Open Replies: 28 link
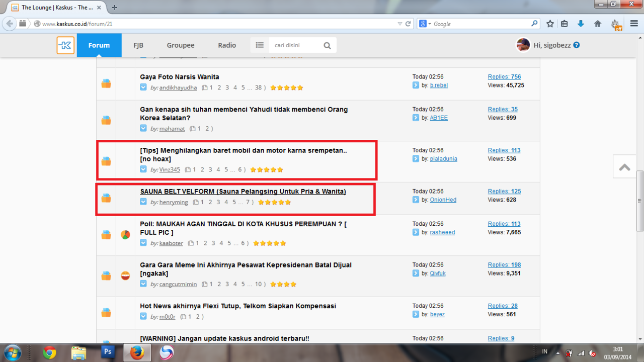 pyautogui.click(x=503, y=306)
